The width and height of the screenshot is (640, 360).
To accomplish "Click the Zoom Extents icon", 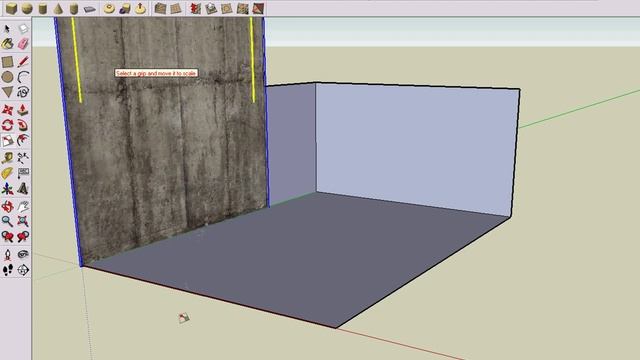I will click(x=23, y=221).
